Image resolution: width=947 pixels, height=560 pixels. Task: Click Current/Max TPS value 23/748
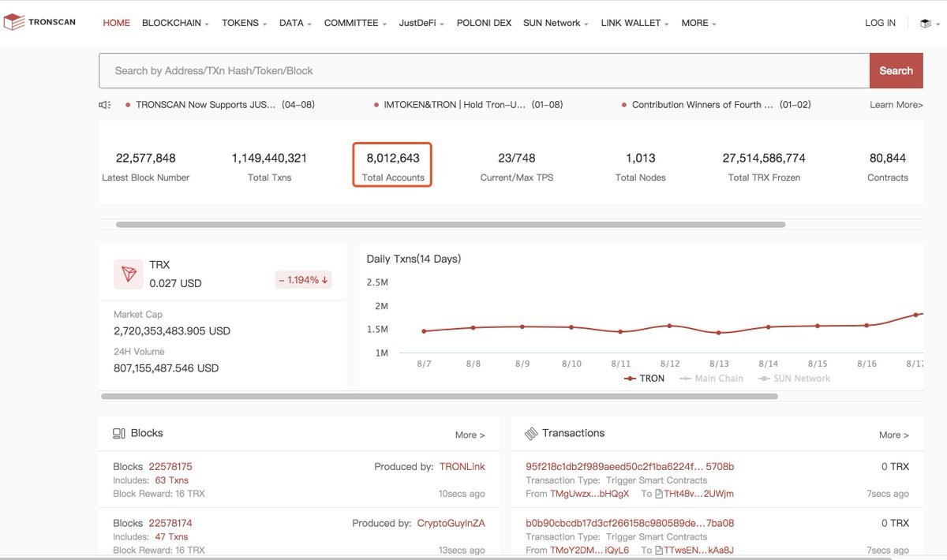point(517,158)
